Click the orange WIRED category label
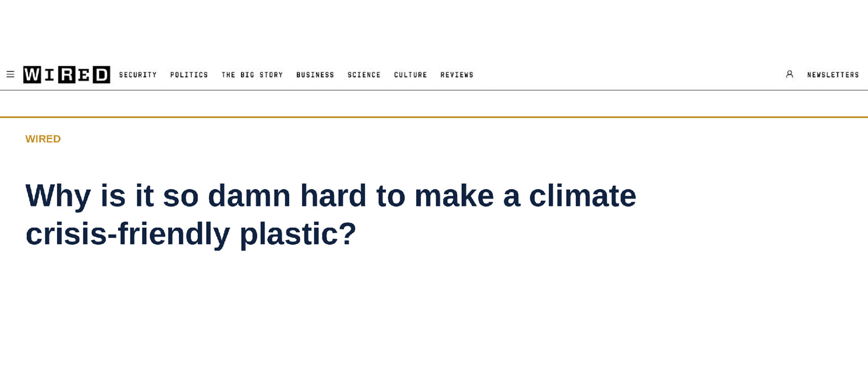 (x=43, y=139)
